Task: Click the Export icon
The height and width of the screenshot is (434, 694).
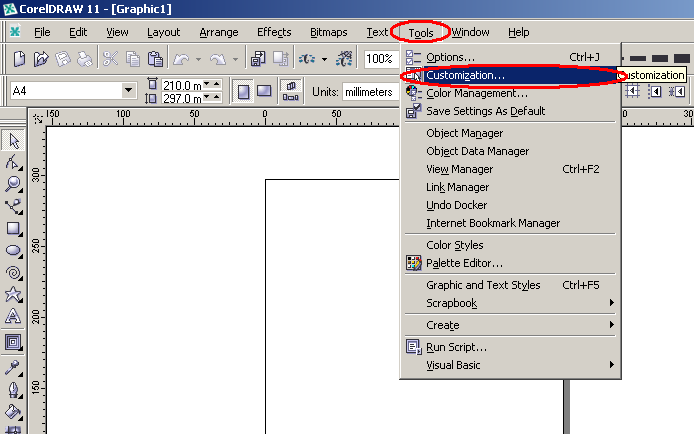Action: pyautogui.click(x=281, y=58)
